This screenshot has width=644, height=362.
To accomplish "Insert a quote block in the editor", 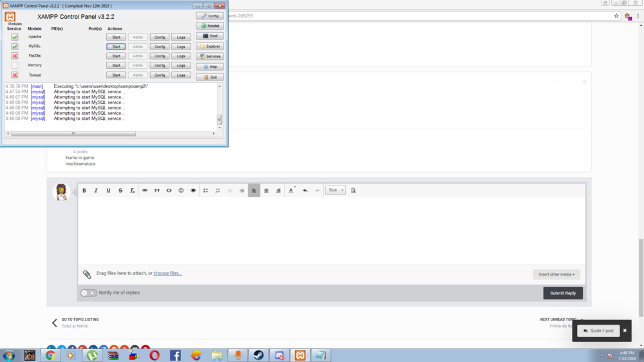I will click(x=157, y=190).
